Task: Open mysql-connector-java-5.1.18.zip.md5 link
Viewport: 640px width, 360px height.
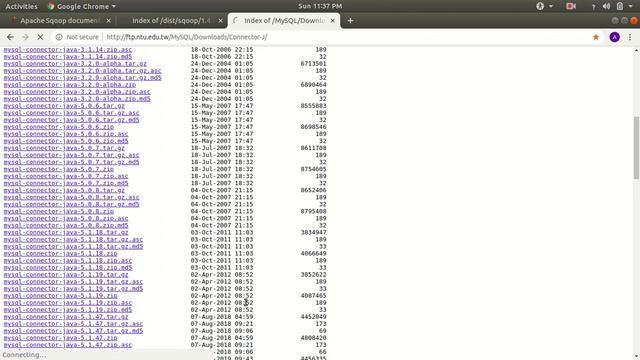Action: (68, 267)
